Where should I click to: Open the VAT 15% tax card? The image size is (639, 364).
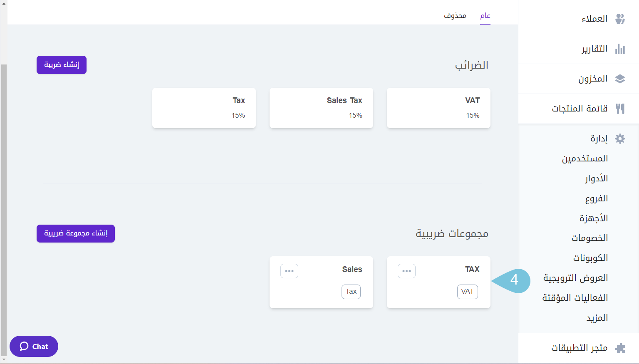tap(438, 108)
